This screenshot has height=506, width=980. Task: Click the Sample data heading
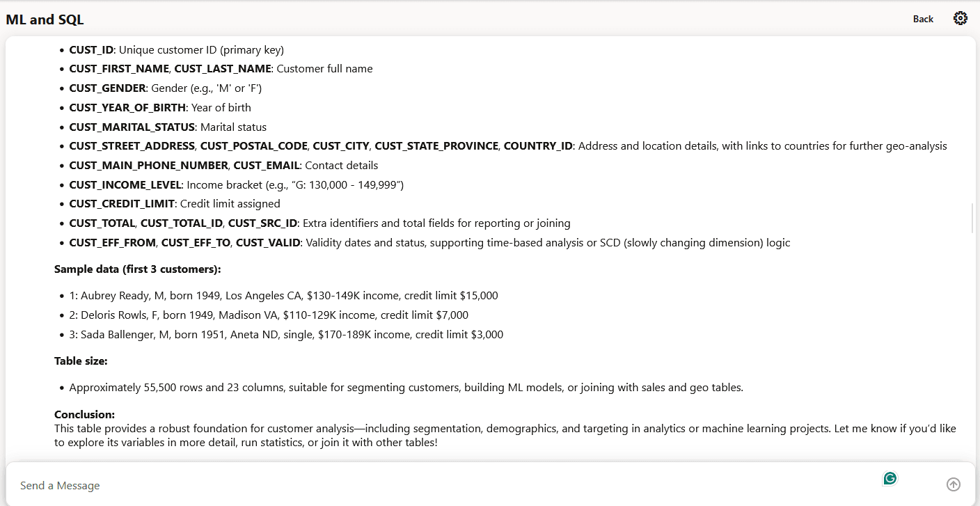pos(137,269)
